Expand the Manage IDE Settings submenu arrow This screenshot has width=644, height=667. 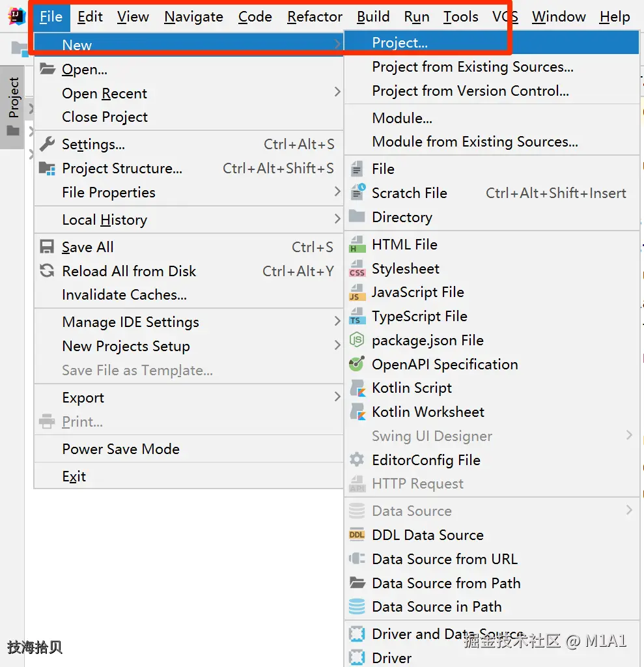tap(337, 321)
